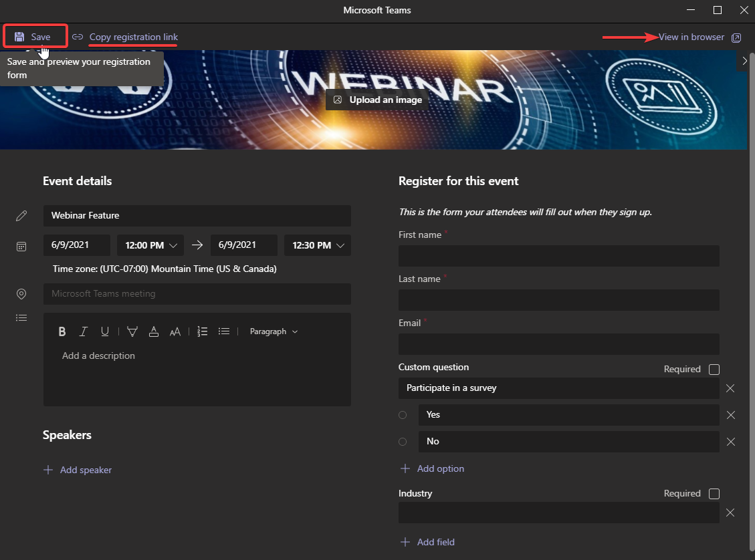Expand the side panel using the right-edge chevron
The height and width of the screenshot is (560, 755).
744,61
